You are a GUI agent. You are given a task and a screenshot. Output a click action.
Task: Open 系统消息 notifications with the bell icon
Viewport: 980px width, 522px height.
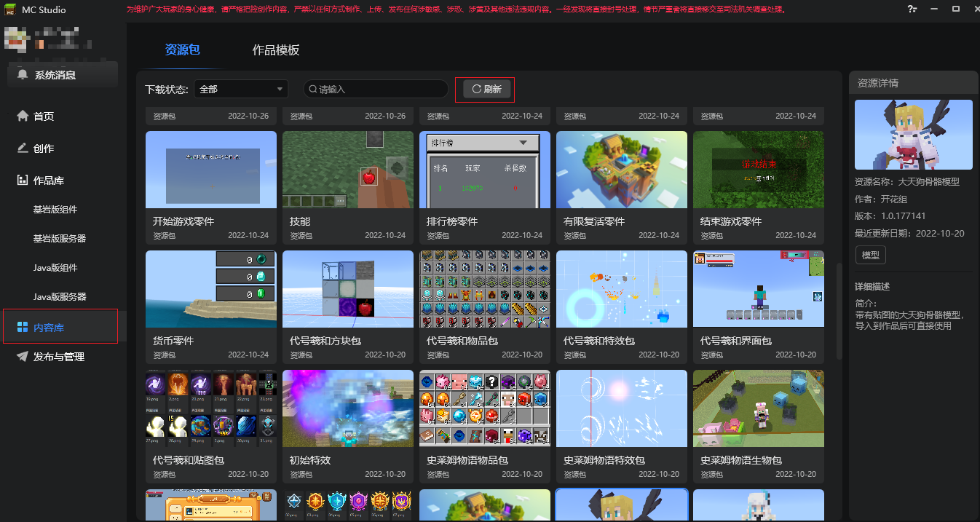pos(63,75)
